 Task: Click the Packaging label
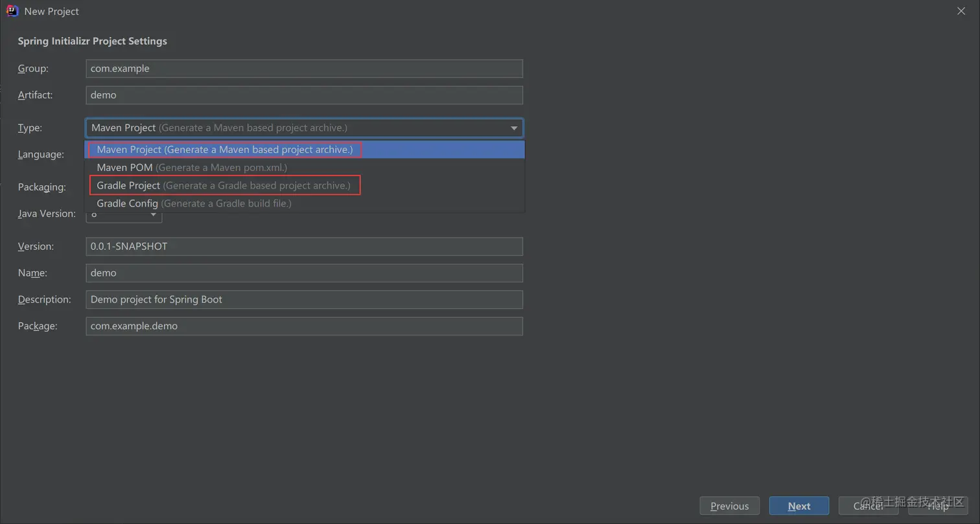pyautogui.click(x=42, y=187)
